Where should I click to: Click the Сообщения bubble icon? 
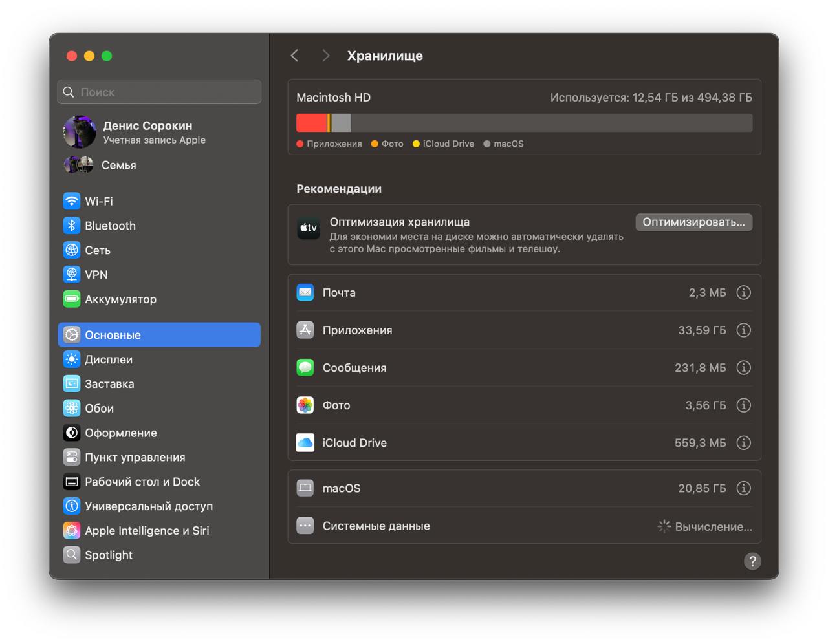[305, 368]
